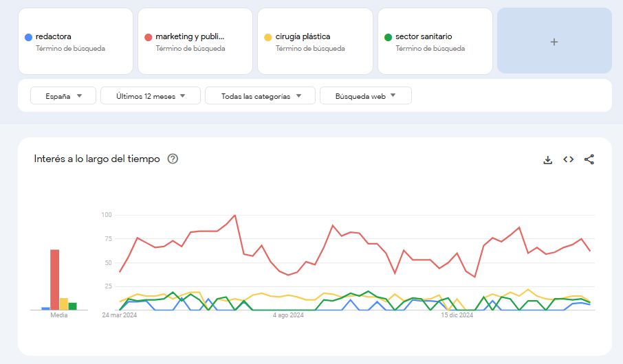623x364 pixels.
Task: Click the blue dot beside redactora
Action: [28, 37]
